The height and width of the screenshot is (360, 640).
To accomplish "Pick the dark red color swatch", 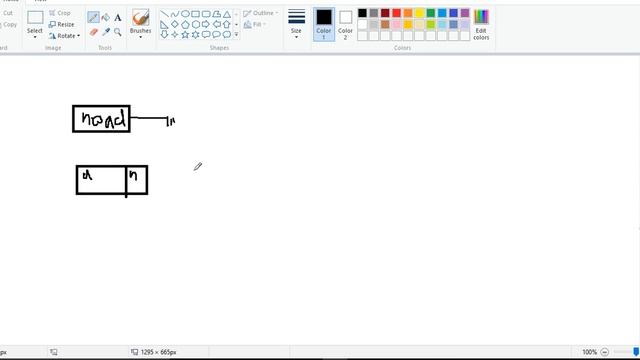I will [x=385, y=13].
